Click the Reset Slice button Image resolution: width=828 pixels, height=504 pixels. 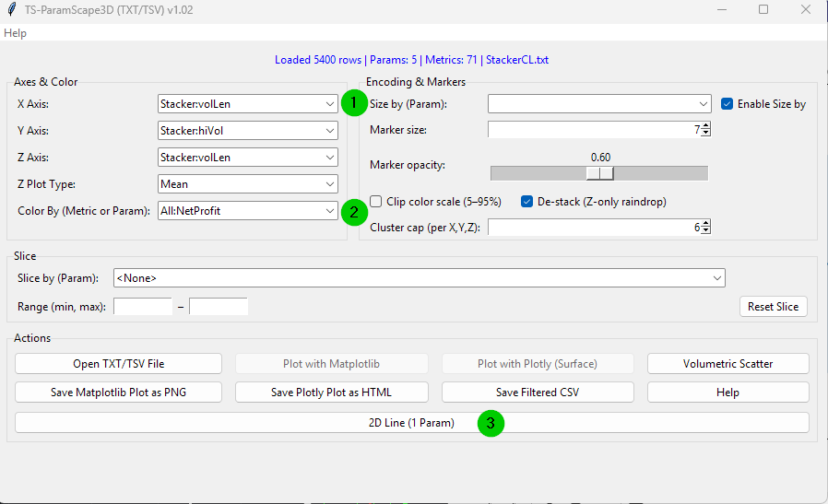pos(773,307)
